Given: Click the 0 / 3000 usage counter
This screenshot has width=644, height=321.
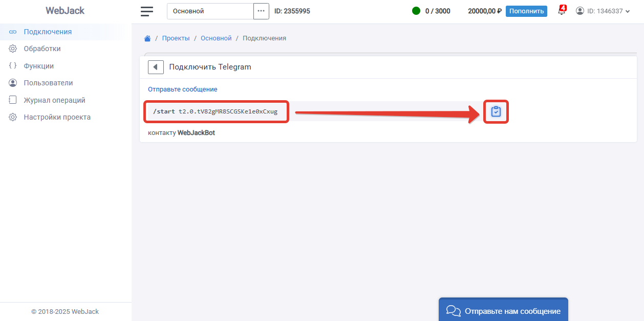Looking at the screenshot, I should coord(438,11).
